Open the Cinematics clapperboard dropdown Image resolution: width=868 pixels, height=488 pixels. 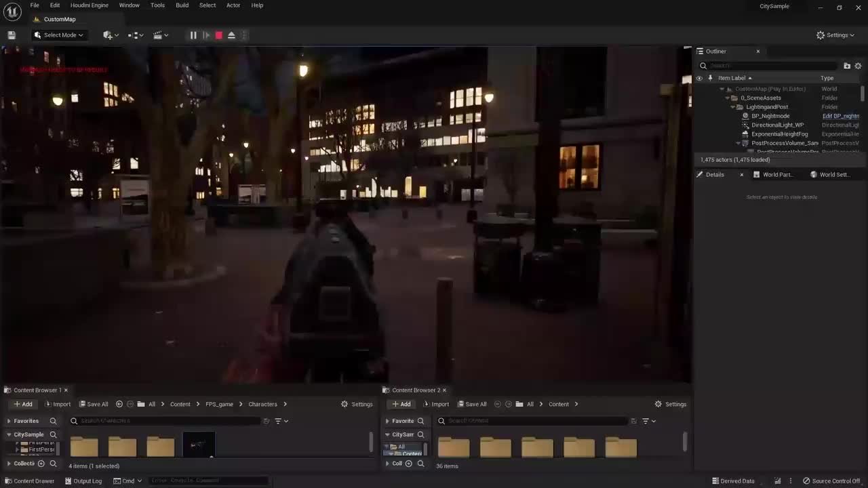coord(161,35)
